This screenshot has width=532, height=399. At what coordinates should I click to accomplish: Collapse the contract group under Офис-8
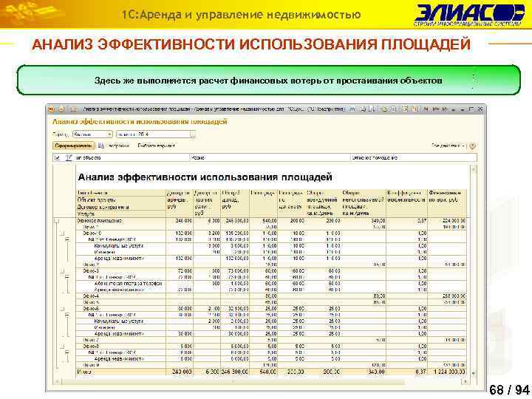point(67,352)
